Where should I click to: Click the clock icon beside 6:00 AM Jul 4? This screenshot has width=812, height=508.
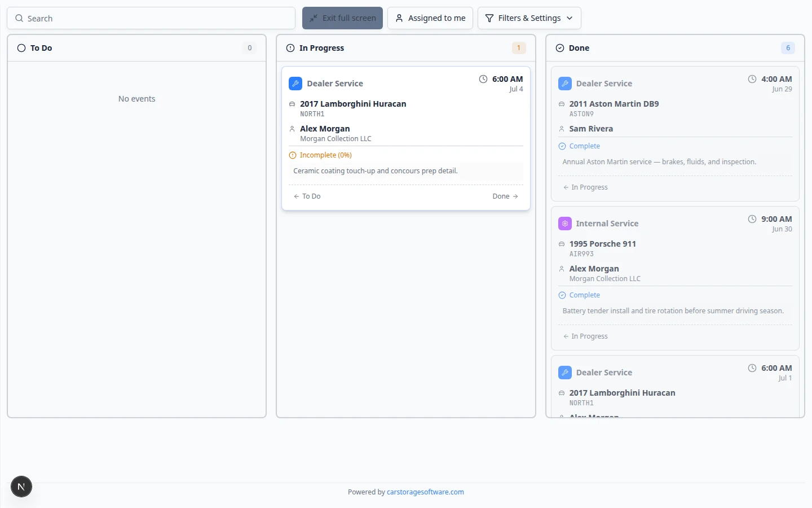[483, 79]
